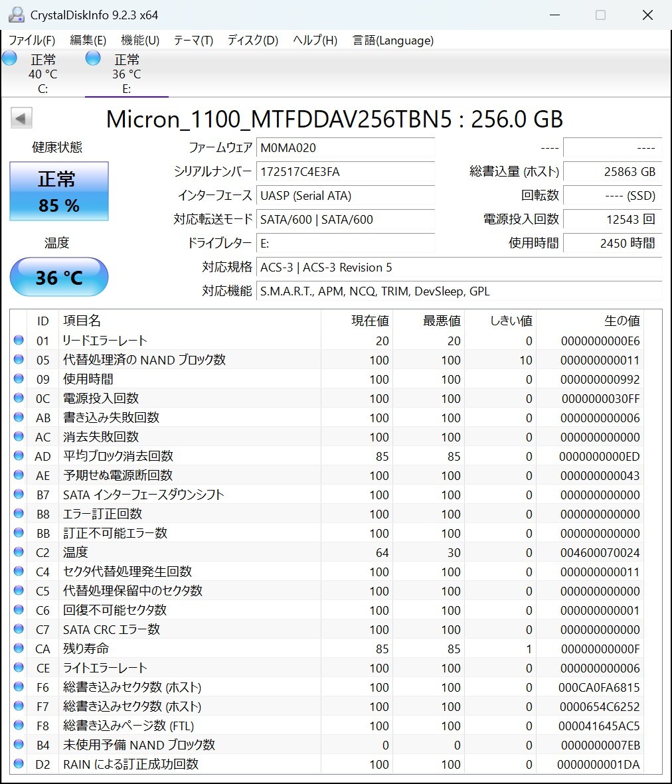Click status orb for drive E:
Image resolution: width=672 pixels, height=784 pixels.
tap(93, 58)
